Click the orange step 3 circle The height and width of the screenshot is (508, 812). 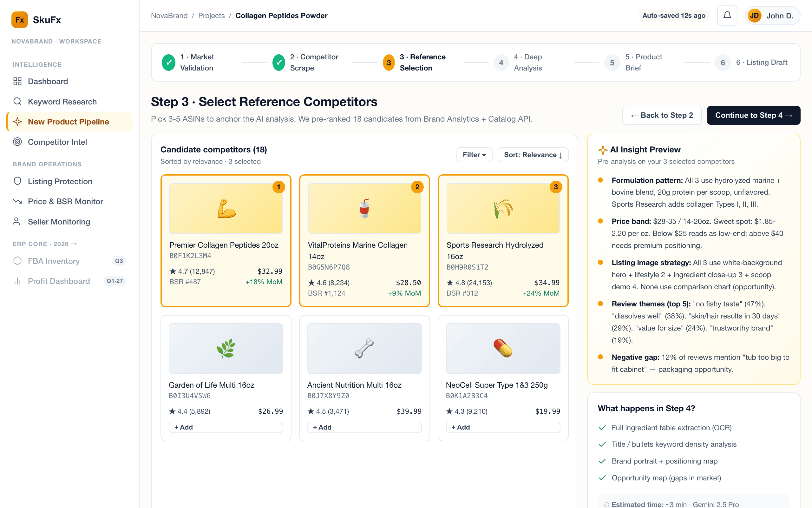pyautogui.click(x=389, y=63)
